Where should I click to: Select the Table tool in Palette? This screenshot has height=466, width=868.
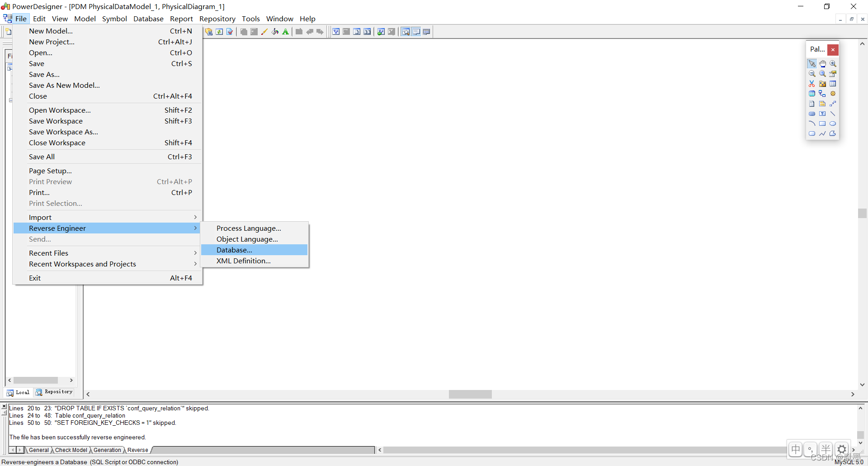tap(833, 84)
